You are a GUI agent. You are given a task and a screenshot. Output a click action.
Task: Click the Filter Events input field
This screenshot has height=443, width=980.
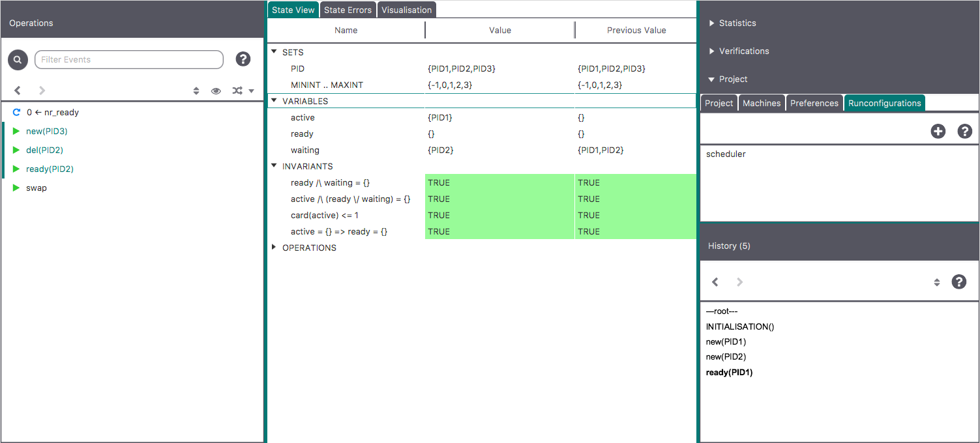(128, 59)
